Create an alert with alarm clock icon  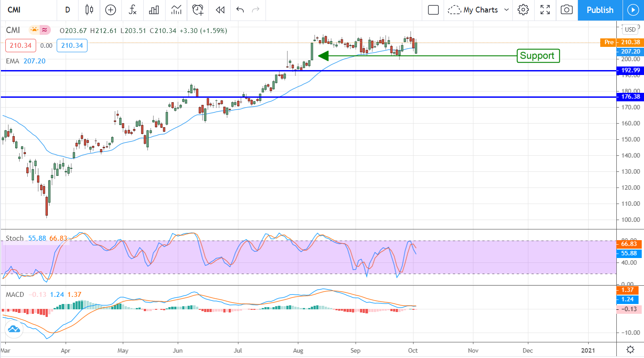pyautogui.click(x=198, y=10)
